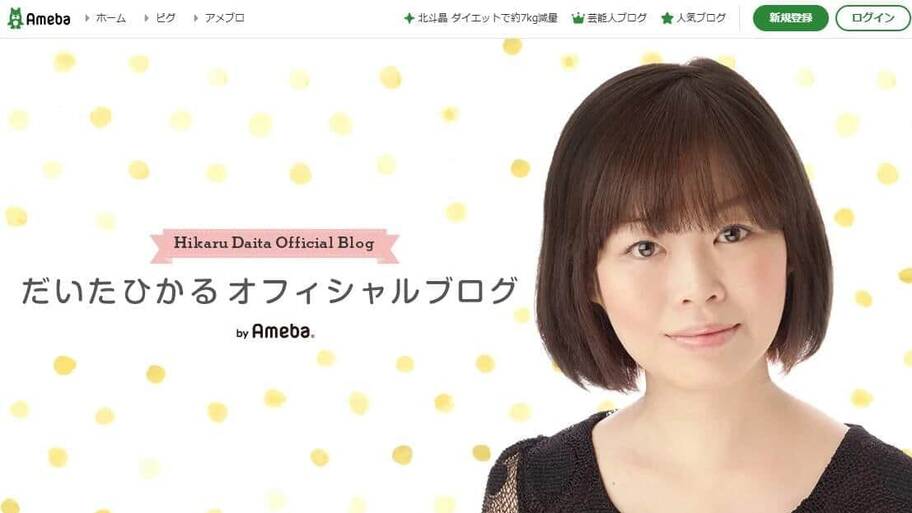The height and width of the screenshot is (513, 912).
Task: Click the arrow beside ピグ
Action: (x=146, y=18)
